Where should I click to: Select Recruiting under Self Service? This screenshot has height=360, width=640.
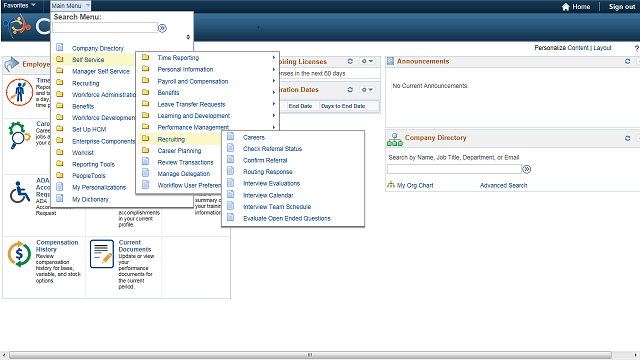pos(171,139)
